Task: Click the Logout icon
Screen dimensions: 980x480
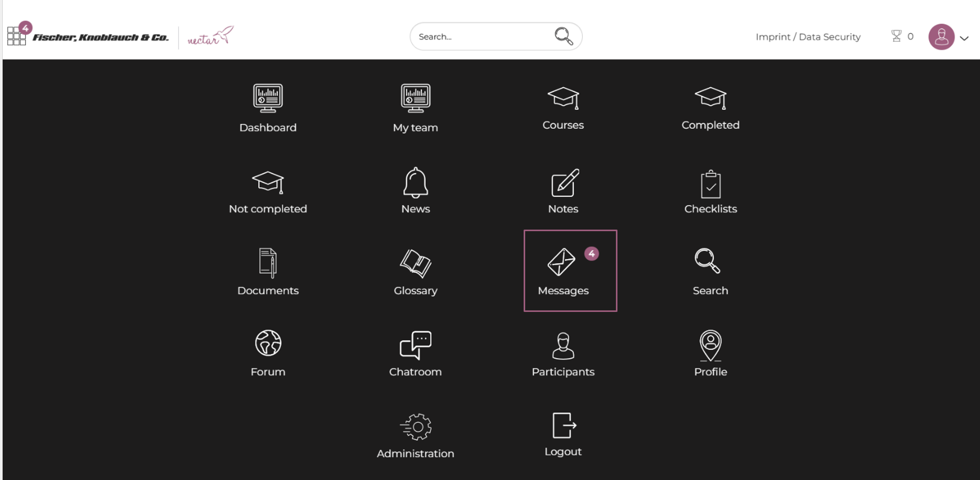Action: pyautogui.click(x=563, y=425)
